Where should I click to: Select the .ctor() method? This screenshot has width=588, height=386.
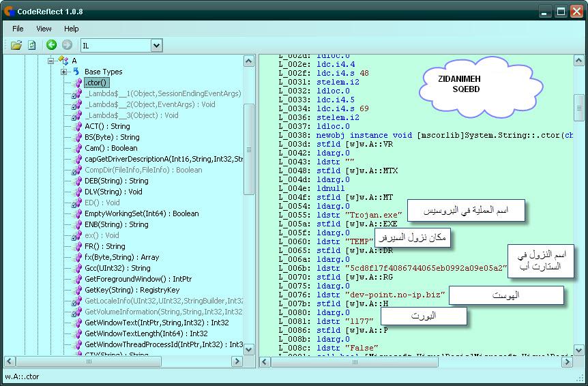(x=96, y=83)
